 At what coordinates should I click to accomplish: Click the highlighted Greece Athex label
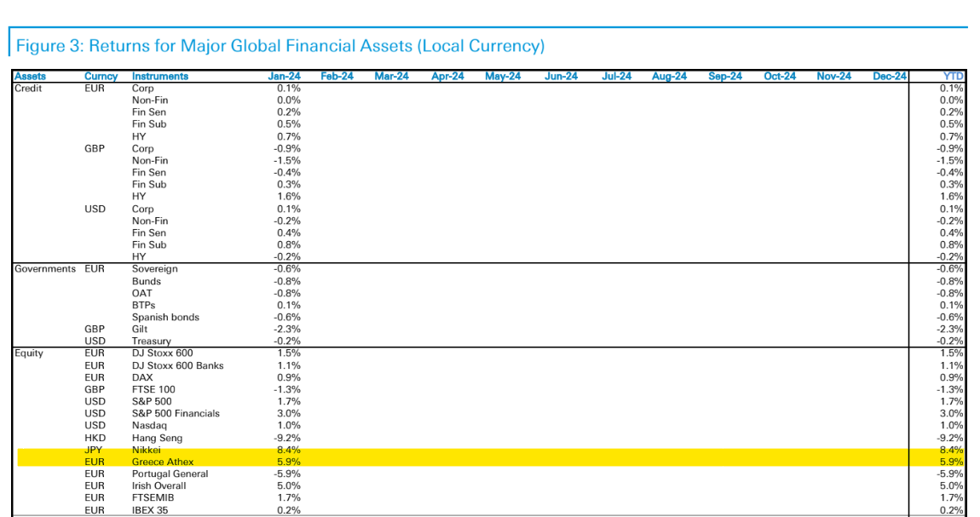click(x=163, y=462)
